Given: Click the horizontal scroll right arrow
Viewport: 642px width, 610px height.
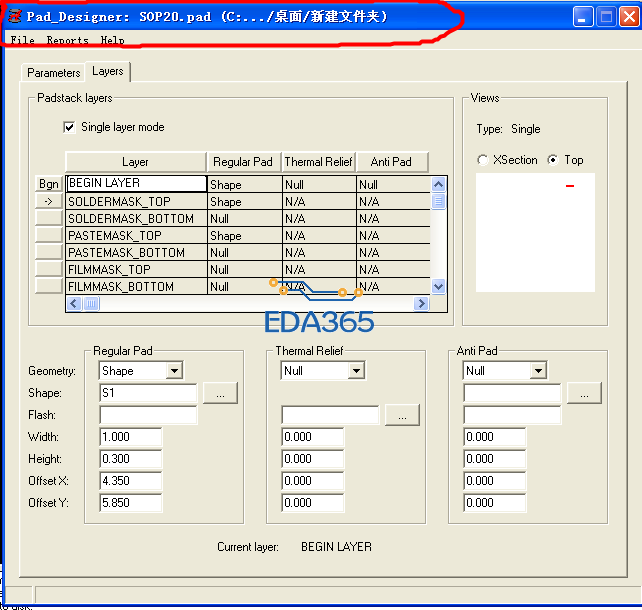Looking at the screenshot, I should (x=421, y=303).
